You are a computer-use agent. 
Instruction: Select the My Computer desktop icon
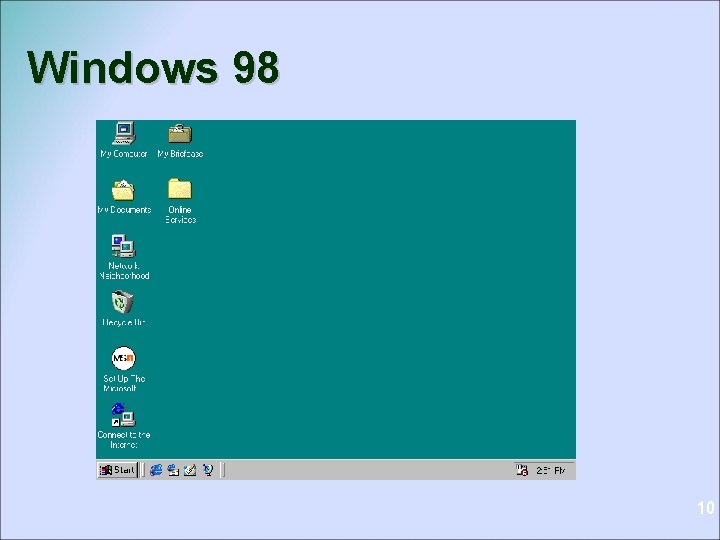tap(124, 133)
